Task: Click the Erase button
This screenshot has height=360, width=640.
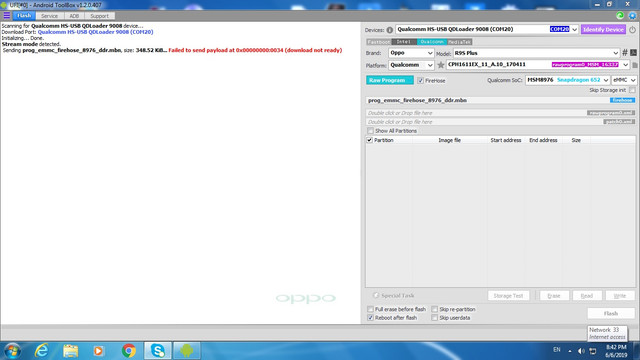Action: [x=554, y=296]
